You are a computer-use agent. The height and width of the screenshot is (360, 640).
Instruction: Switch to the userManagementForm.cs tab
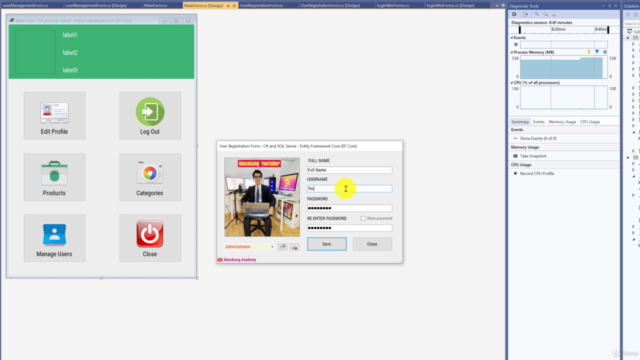click(25, 6)
